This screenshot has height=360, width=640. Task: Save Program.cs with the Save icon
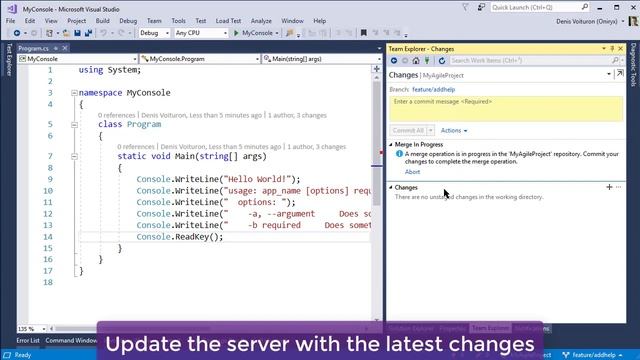click(x=77, y=33)
